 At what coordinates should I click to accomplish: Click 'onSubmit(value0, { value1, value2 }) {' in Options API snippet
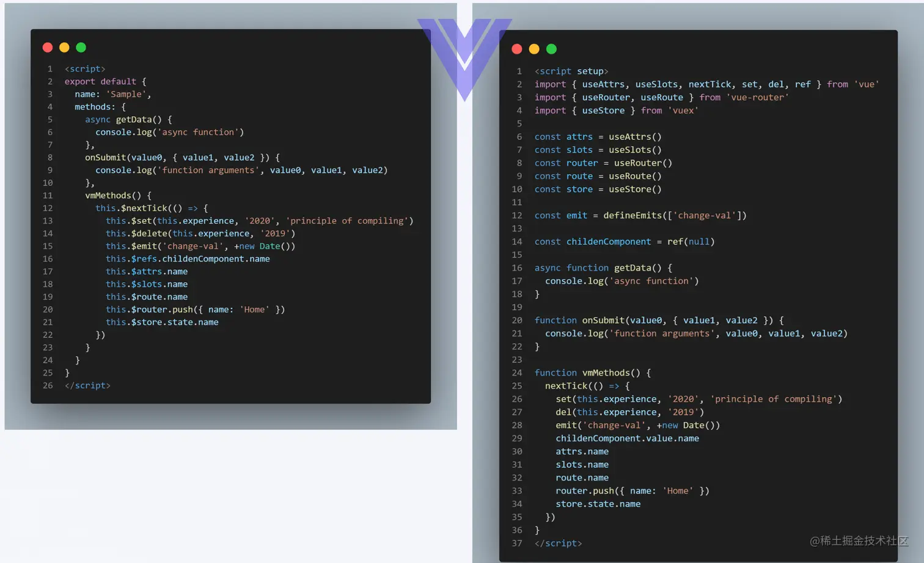pyautogui.click(x=182, y=158)
